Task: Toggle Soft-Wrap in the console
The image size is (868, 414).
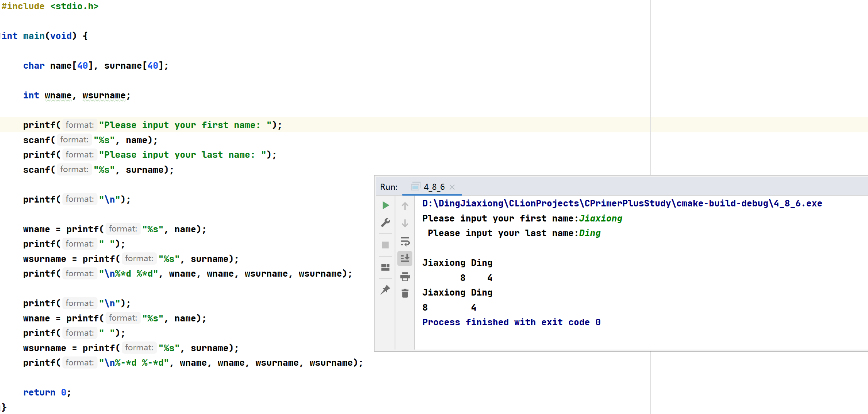Action: pyautogui.click(x=405, y=242)
